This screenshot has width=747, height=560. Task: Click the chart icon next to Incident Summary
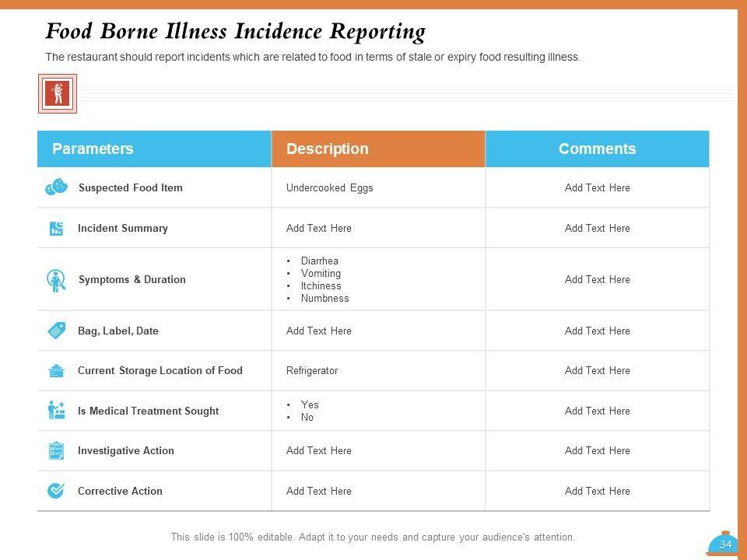coord(56,228)
